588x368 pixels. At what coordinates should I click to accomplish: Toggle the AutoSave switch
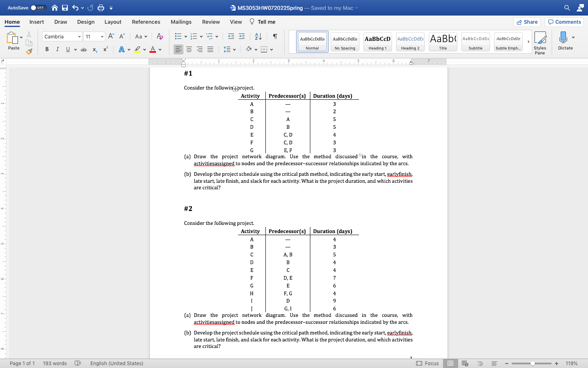[x=38, y=8]
